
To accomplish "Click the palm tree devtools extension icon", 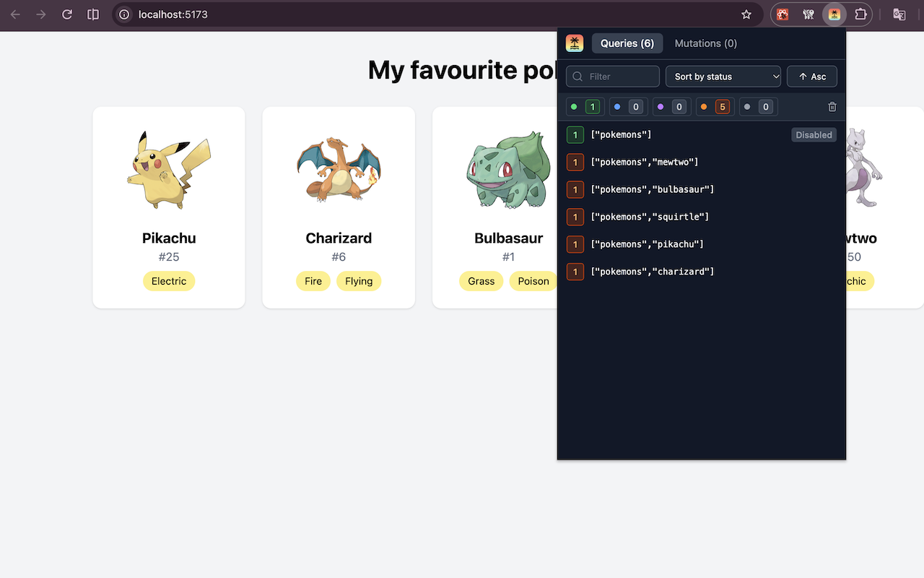I will pyautogui.click(x=834, y=14).
